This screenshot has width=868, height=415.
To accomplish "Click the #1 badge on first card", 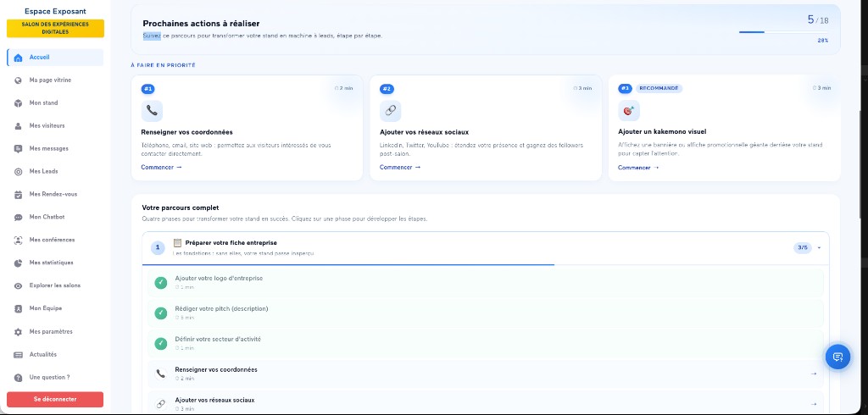I will coord(147,89).
